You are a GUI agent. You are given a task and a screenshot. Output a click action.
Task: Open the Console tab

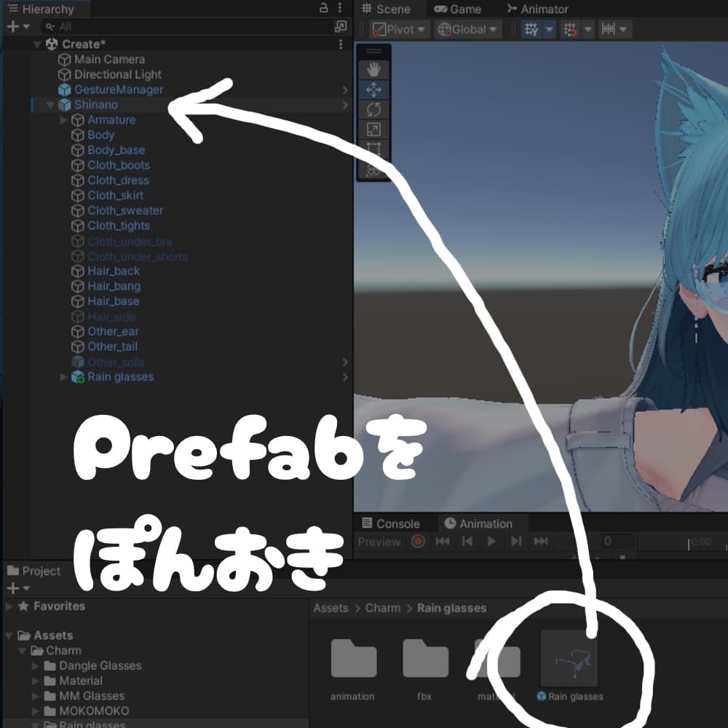point(394,523)
